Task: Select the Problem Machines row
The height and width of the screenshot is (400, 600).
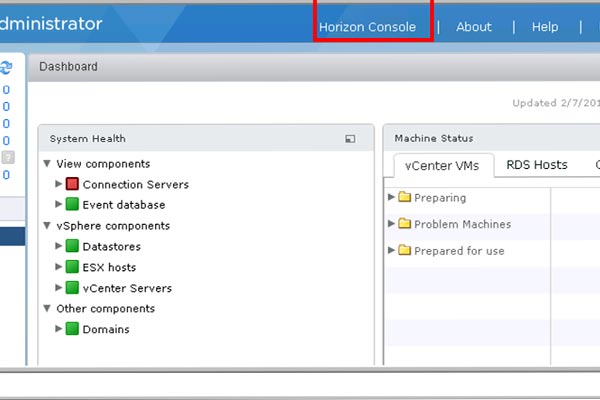Action: (468, 224)
